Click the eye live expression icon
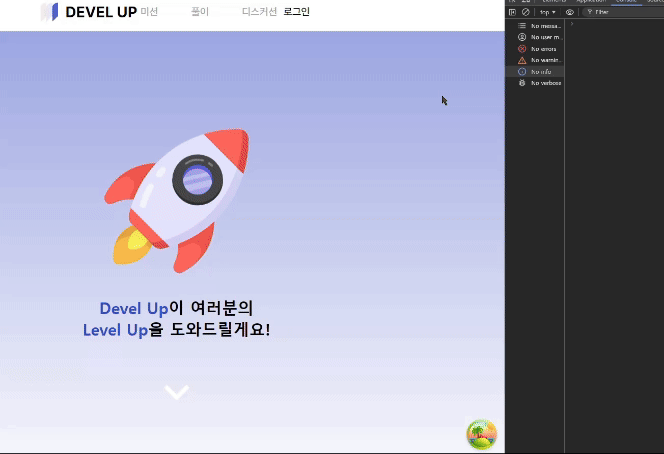Viewport: 664px width, 454px height. coord(570,12)
